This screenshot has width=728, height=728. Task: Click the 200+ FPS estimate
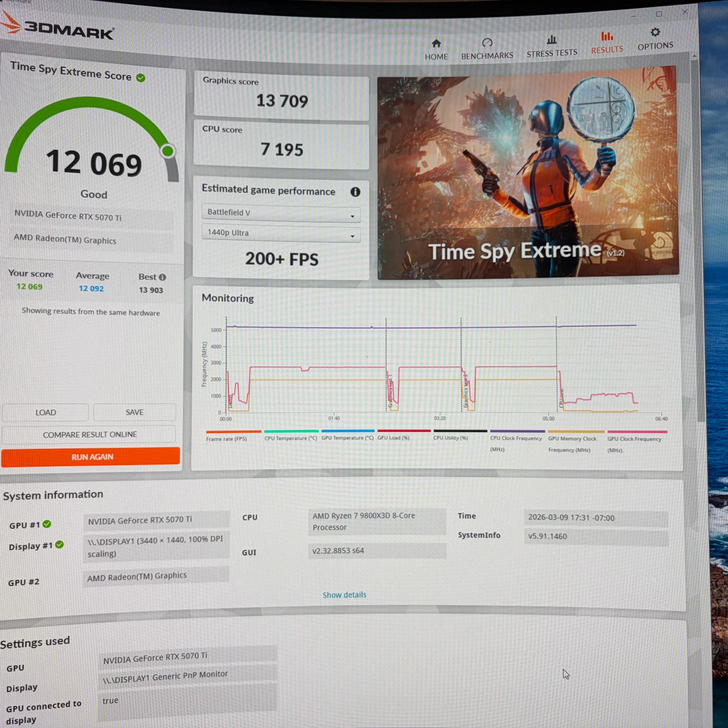coord(282,259)
